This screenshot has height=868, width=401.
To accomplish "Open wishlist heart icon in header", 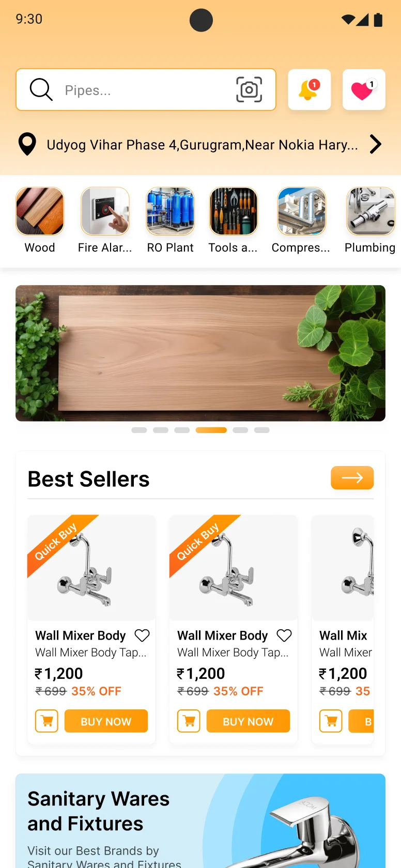I will click(x=364, y=89).
